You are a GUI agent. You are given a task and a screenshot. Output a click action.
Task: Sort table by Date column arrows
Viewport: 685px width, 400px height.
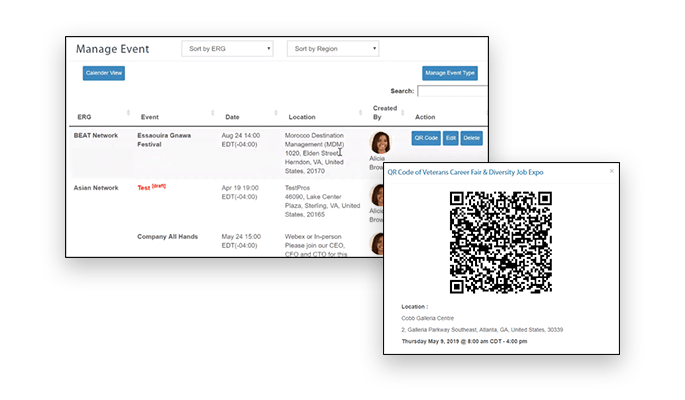276,113
